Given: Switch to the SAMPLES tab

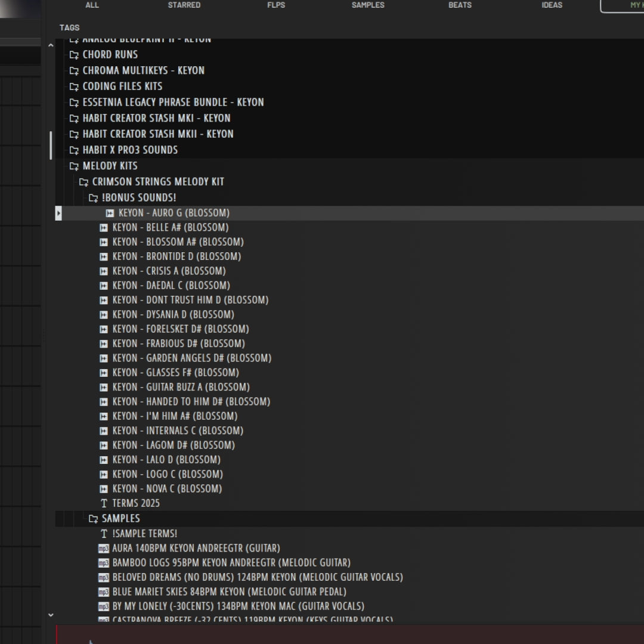Looking at the screenshot, I should [368, 5].
